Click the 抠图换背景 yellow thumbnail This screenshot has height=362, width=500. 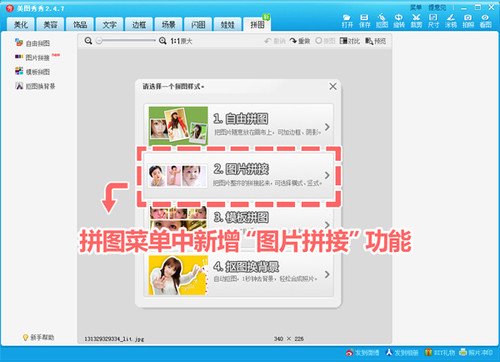click(x=178, y=275)
